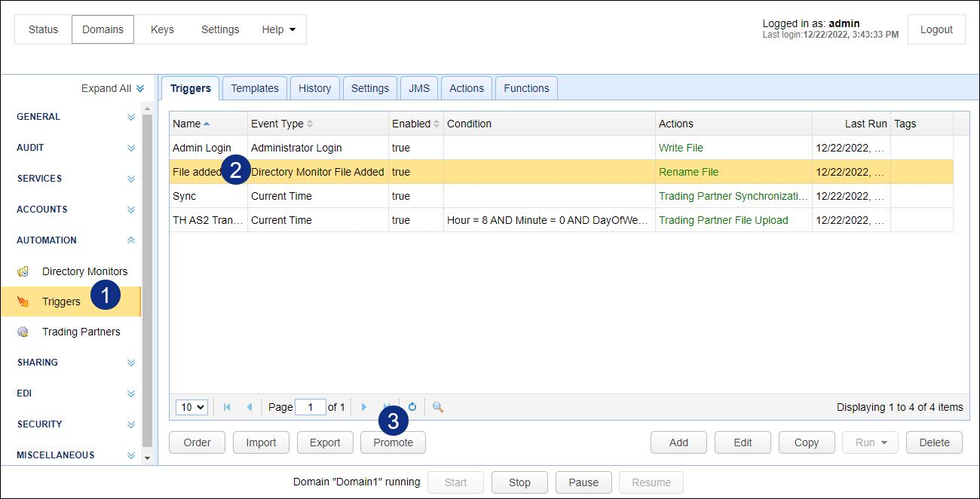Switch to the JMS tab
The height and width of the screenshot is (499, 980).
coord(419,88)
